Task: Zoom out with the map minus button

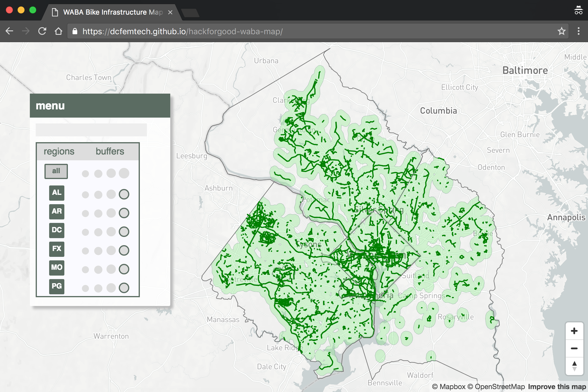Action: (574, 348)
